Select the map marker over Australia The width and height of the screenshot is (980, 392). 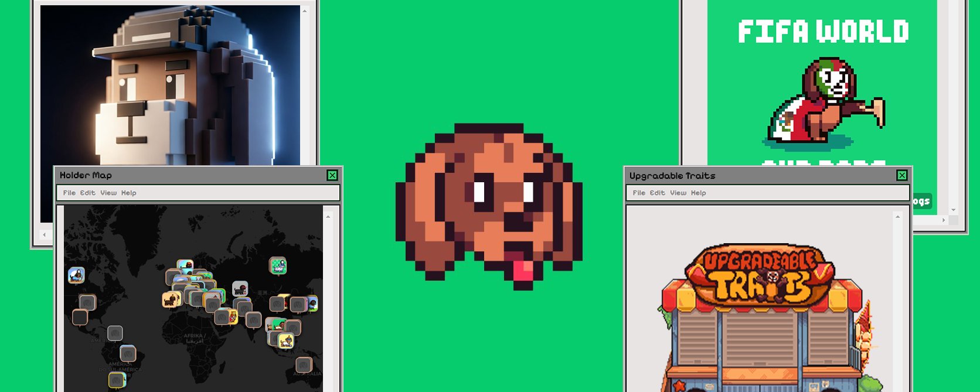point(304,364)
